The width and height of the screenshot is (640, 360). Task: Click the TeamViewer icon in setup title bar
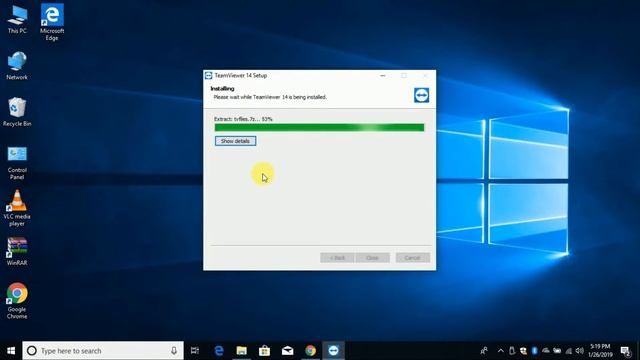209,76
